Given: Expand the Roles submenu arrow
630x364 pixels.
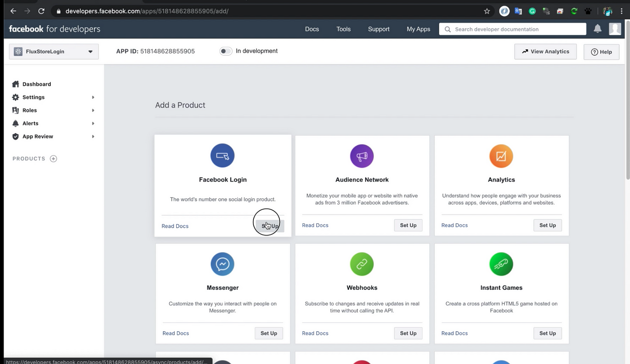Looking at the screenshot, I should (93, 110).
